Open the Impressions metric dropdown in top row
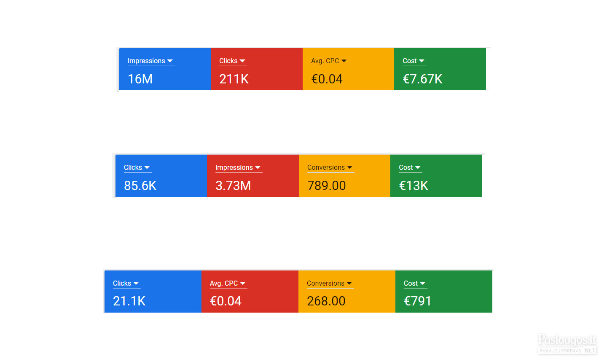This screenshot has width=607, height=364. tap(150, 61)
